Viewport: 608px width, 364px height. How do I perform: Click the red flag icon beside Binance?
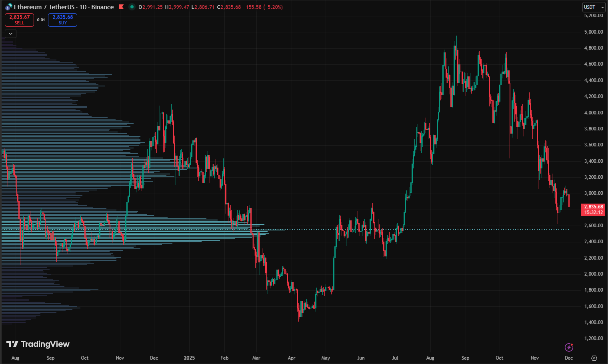(121, 7)
